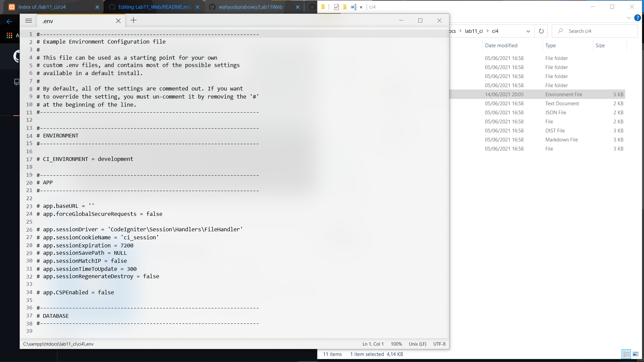Refresh the ci4 folder view

[541, 31]
